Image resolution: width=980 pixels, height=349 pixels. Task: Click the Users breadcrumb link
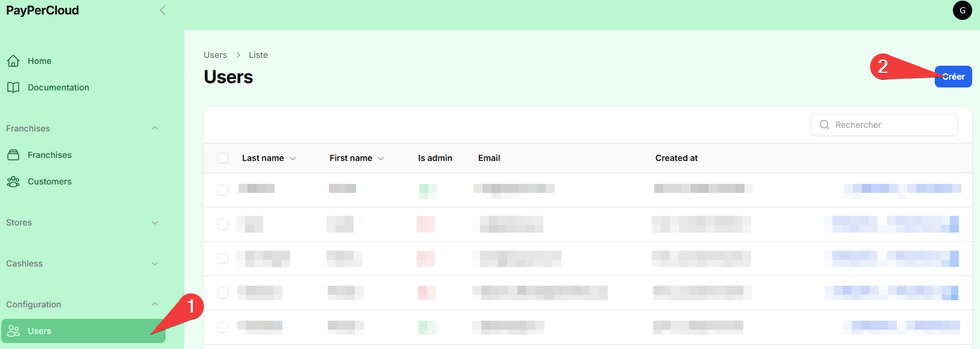(215, 55)
